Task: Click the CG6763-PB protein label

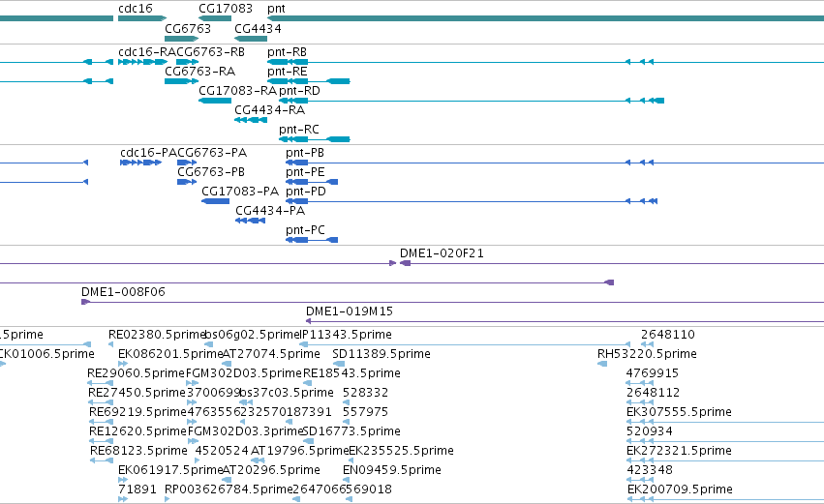Action: point(211,172)
